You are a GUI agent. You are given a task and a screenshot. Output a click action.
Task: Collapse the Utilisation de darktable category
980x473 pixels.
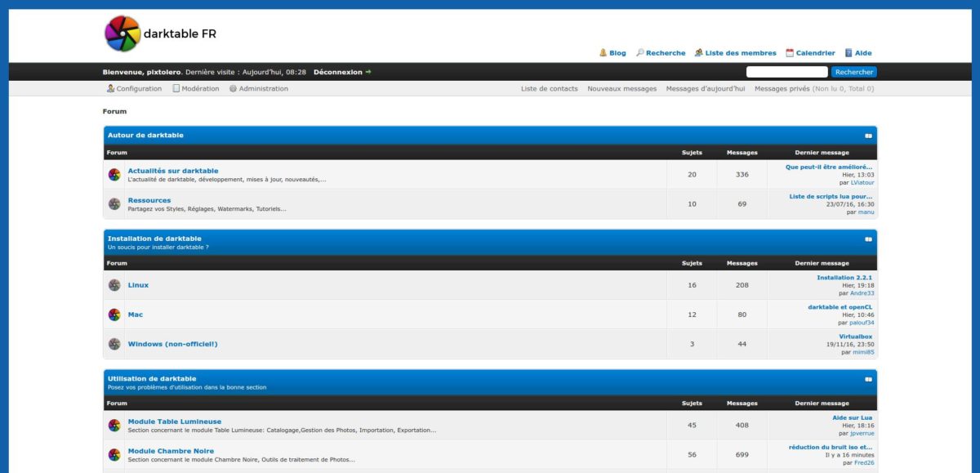pos(868,379)
